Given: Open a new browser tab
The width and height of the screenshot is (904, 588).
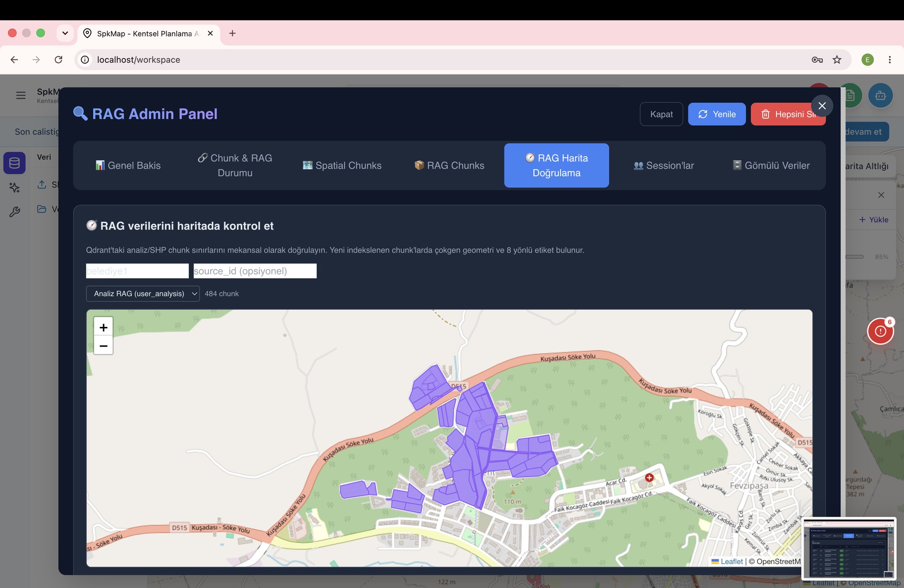Looking at the screenshot, I should point(232,33).
